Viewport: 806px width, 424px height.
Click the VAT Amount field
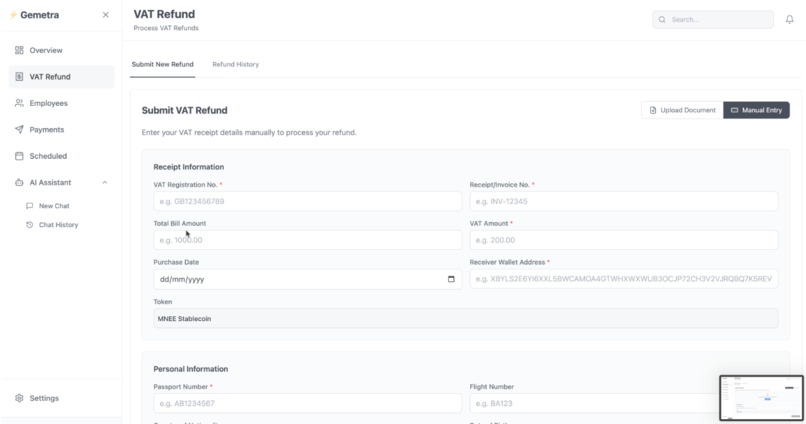tap(624, 240)
